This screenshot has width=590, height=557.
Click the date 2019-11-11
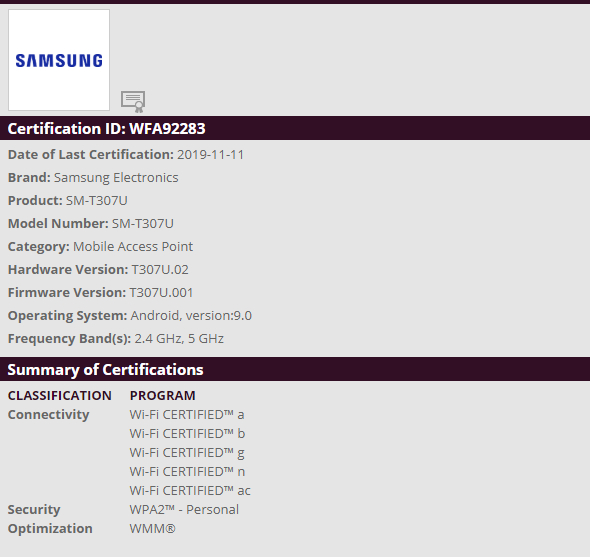[x=210, y=155]
